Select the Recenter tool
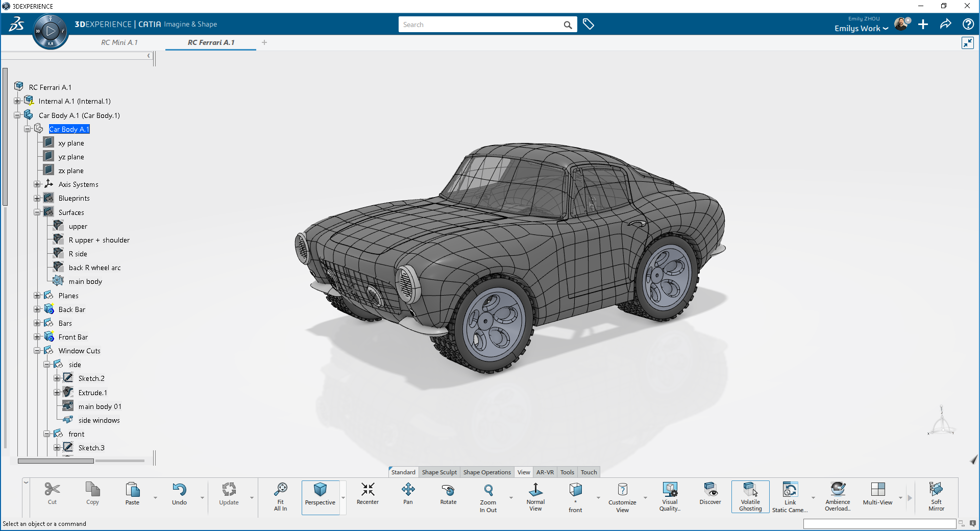This screenshot has width=980, height=531. point(367,494)
